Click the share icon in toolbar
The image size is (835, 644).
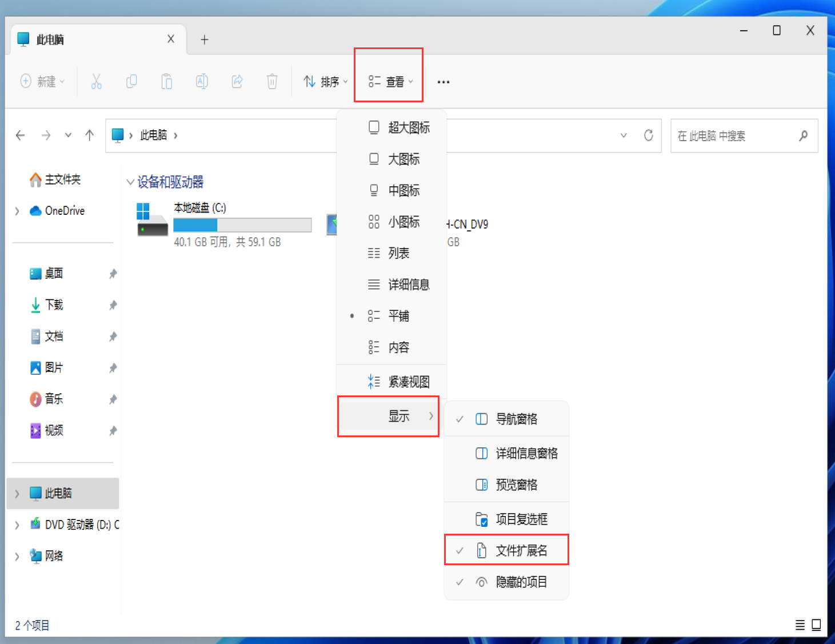[237, 82]
